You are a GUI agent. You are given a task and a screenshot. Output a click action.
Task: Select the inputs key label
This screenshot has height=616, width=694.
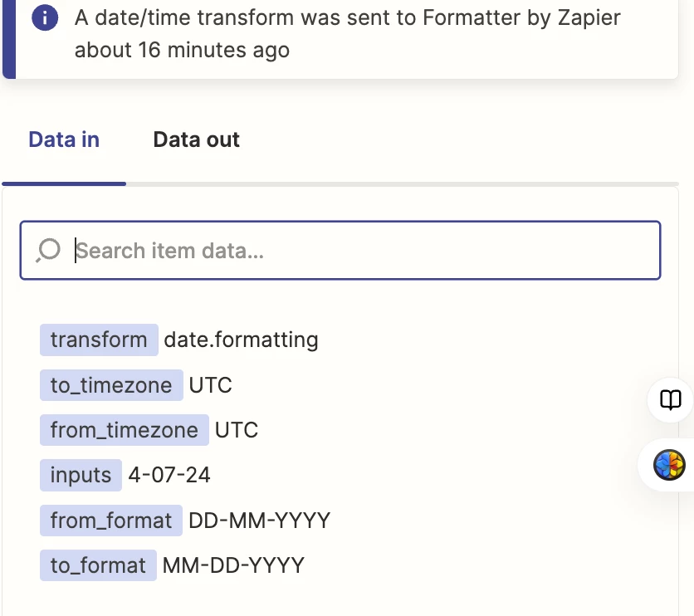click(81, 475)
